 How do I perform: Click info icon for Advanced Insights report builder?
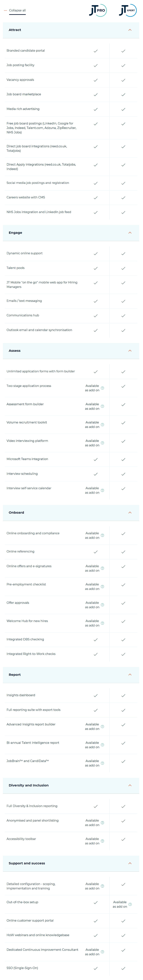102,727
